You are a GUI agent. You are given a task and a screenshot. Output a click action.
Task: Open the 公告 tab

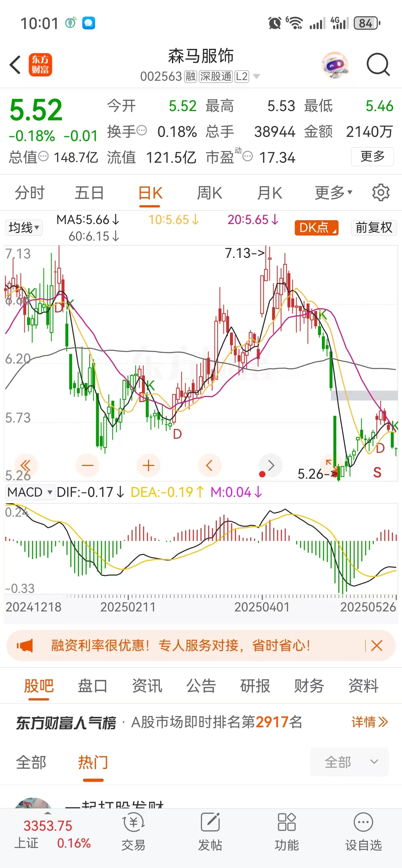[x=201, y=686]
